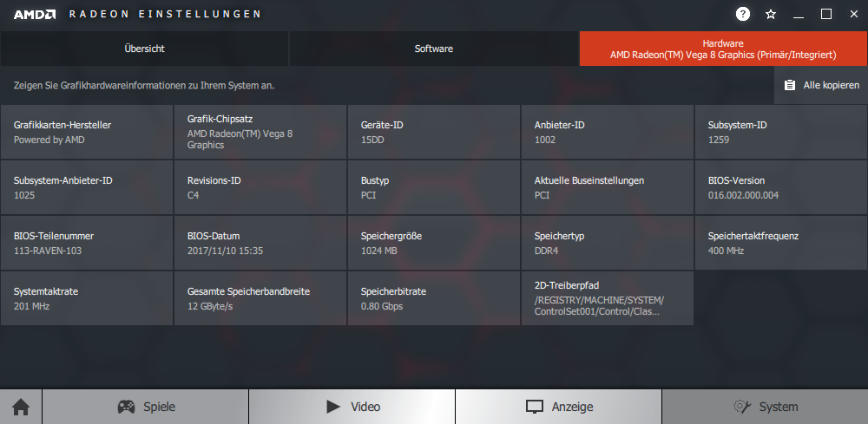This screenshot has width=868, height=424.
Task: Switch to the Software tab
Action: pos(434,49)
